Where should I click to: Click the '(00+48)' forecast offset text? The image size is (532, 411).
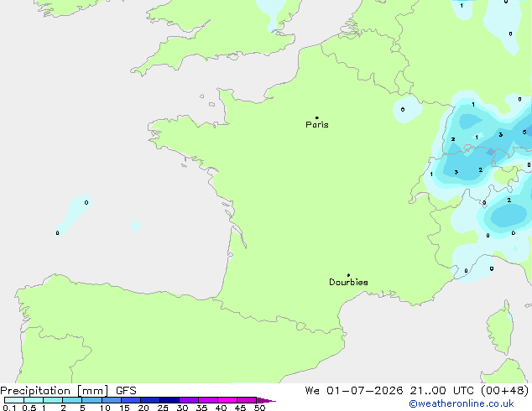pos(504,391)
